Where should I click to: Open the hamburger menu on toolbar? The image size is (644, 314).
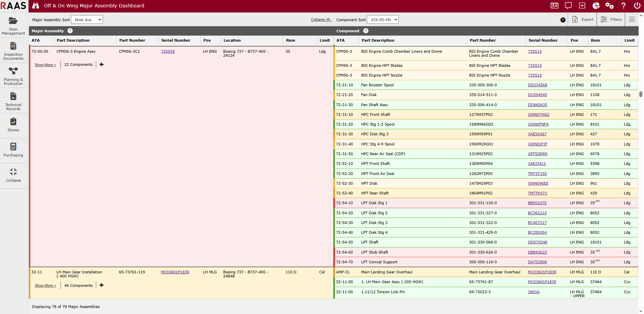632,19
